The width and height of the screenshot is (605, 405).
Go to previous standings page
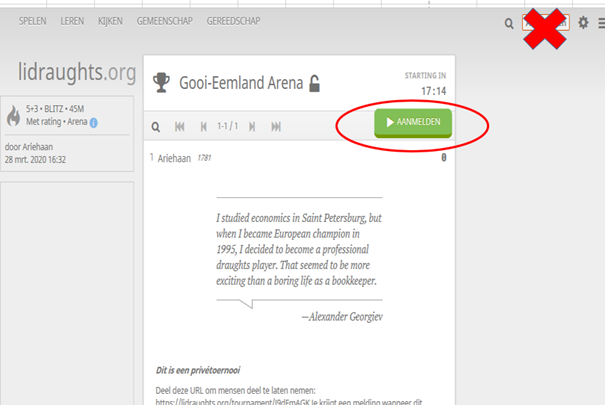(x=204, y=127)
